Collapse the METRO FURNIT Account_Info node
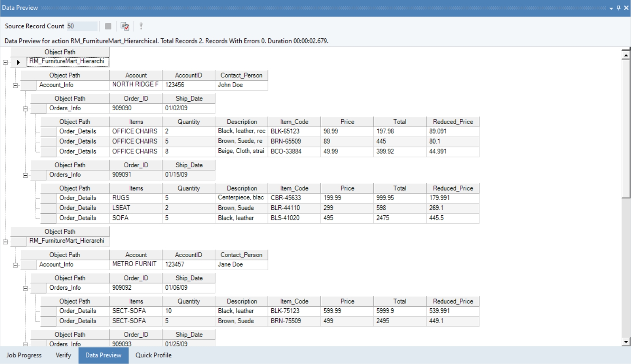The height and width of the screenshot is (364, 631). 15,265
